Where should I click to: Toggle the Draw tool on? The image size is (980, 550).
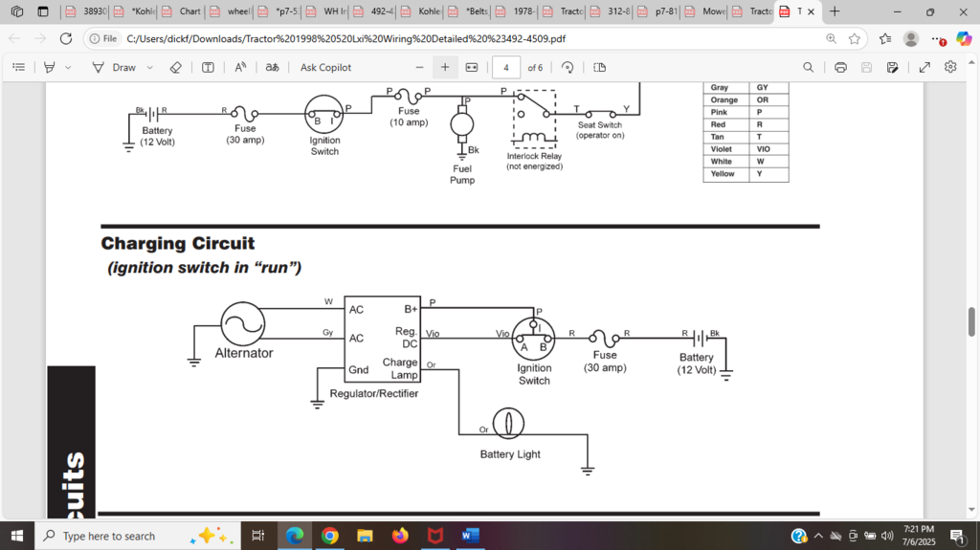tap(114, 67)
